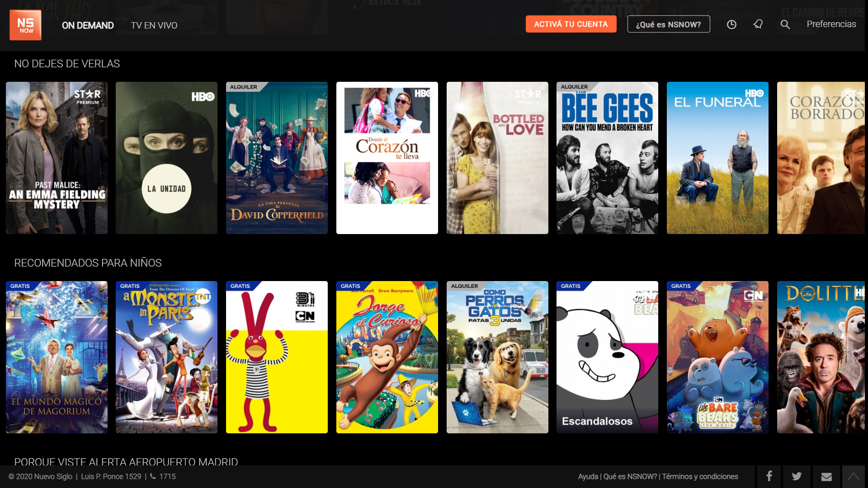
Task: Open the Escandalosos panda poster
Action: pyautogui.click(x=607, y=357)
